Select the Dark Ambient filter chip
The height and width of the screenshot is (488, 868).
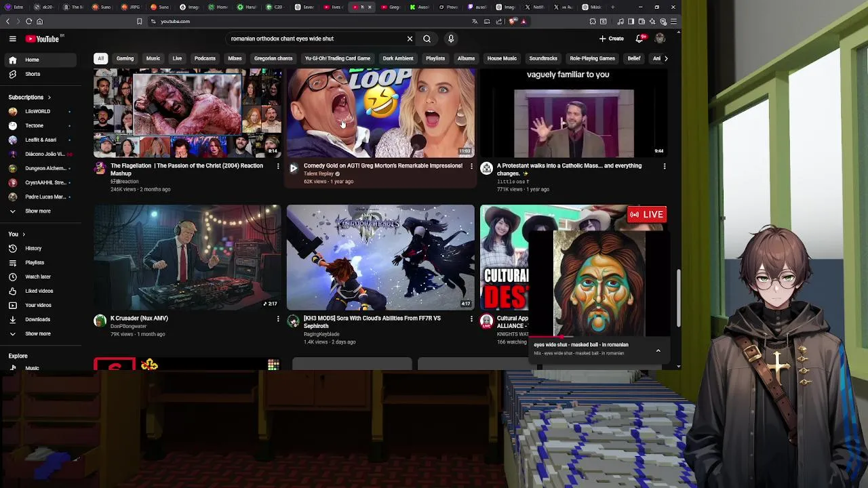click(x=398, y=58)
